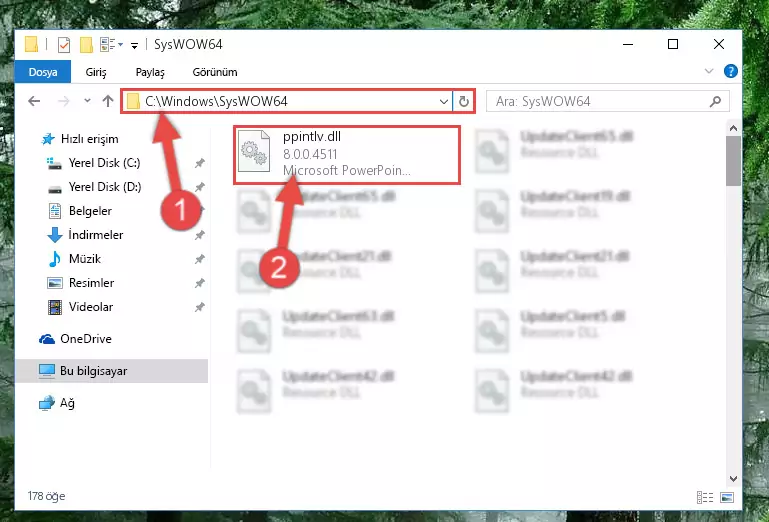This screenshot has height=522, width=769.
Task: Go forward with the right arrow
Action: click(x=63, y=101)
